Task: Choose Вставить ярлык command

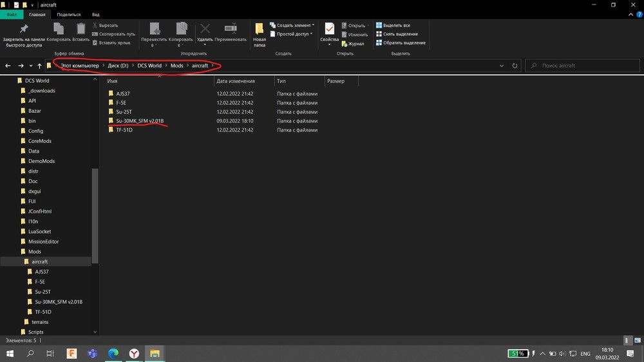Action: pyautogui.click(x=111, y=43)
